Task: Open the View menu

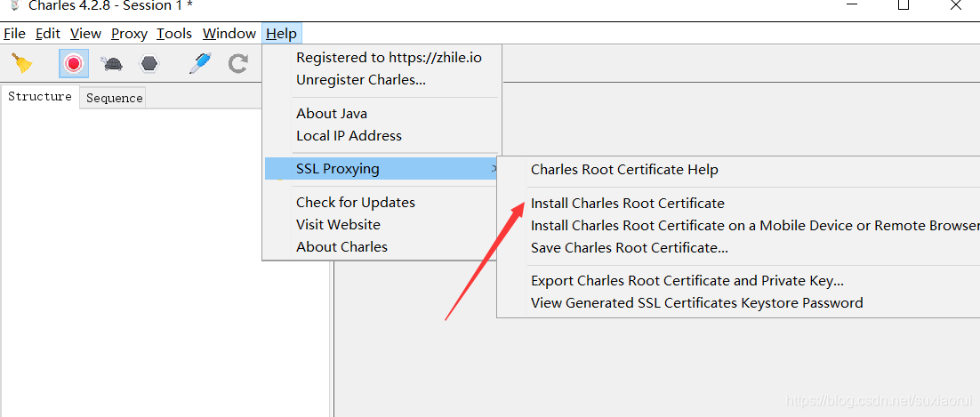Action: coord(85,33)
